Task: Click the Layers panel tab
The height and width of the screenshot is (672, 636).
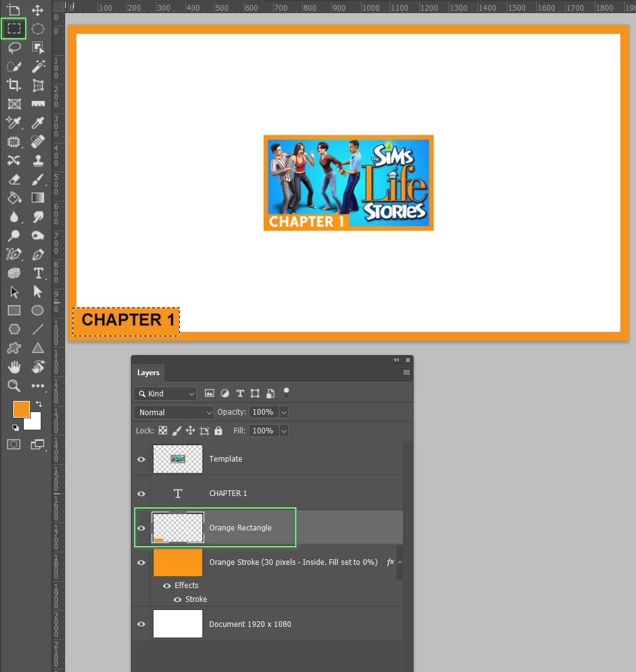Action: 149,373
